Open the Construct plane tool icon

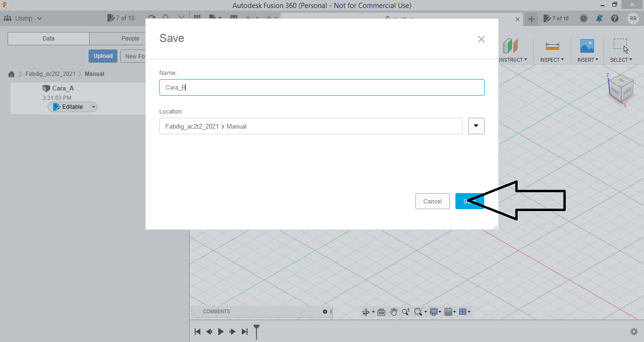[510, 46]
